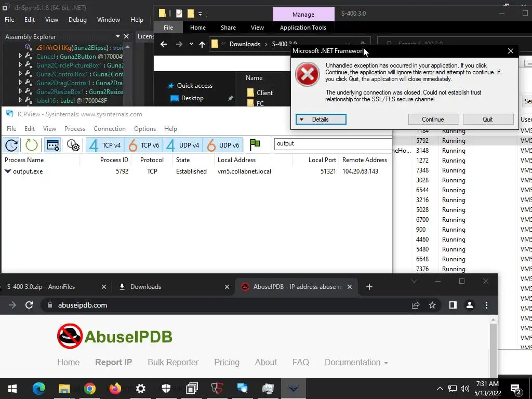Open Explorer recent locations dropdown
The width and height of the screenshot is (532, 399).
[x=191, y=44]
